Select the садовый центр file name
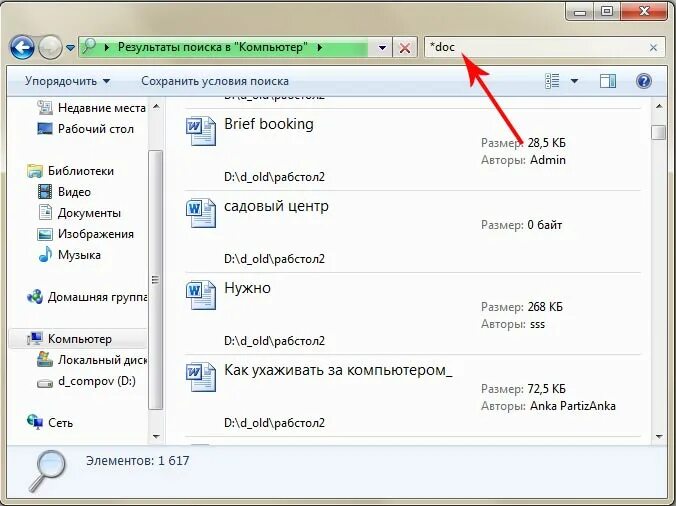The image size is (676, 506). click(x=276, y=206)
